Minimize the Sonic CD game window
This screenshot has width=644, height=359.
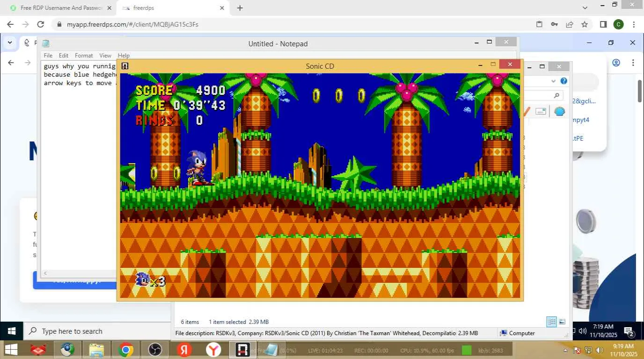pos(480,65)
